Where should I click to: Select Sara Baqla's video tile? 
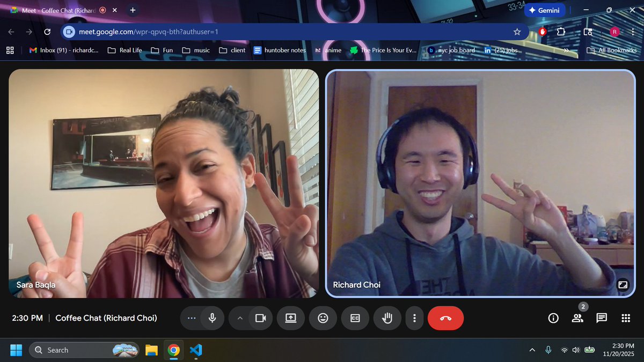[164, 183]
